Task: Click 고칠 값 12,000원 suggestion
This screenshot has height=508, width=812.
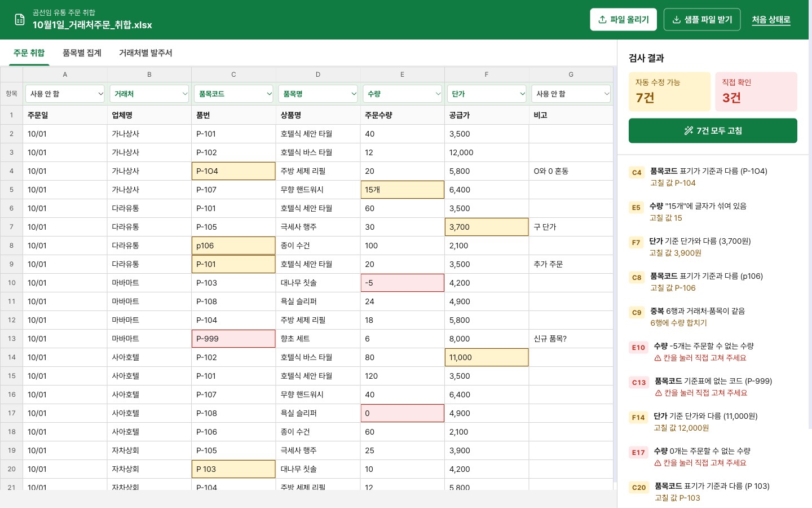Action: [x=681, y=428]
